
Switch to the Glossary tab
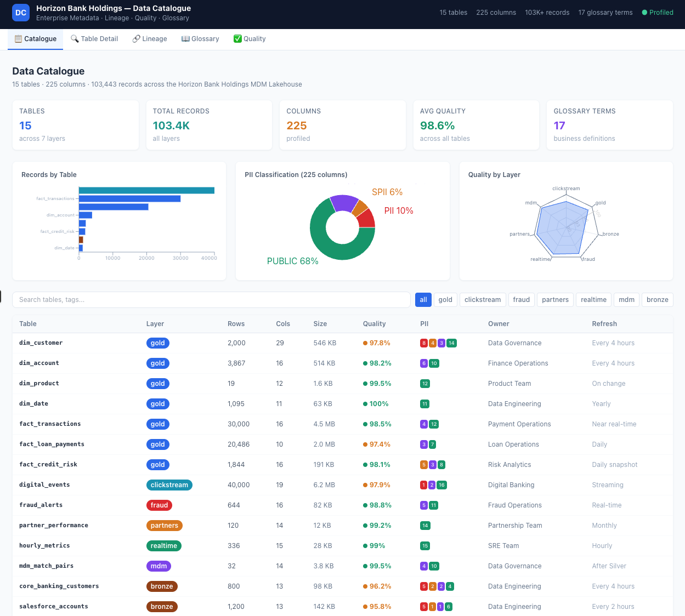click(x=200, y=39)
